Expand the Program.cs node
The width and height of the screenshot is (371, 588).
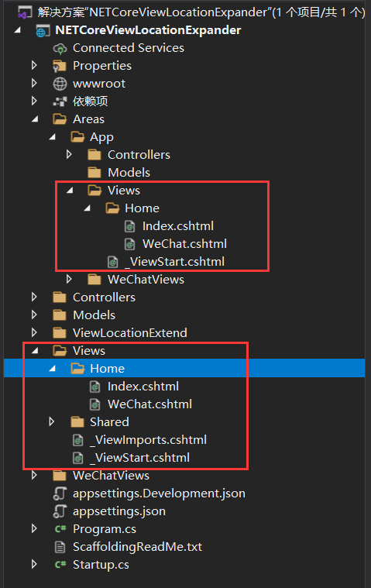(x=34, y=529)
